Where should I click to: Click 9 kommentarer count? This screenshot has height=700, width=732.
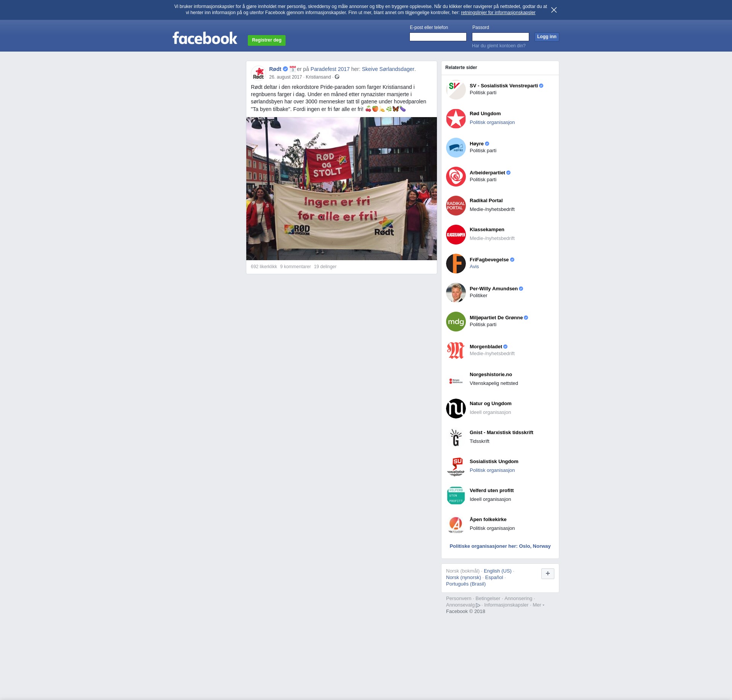click(x=295, y=267)
